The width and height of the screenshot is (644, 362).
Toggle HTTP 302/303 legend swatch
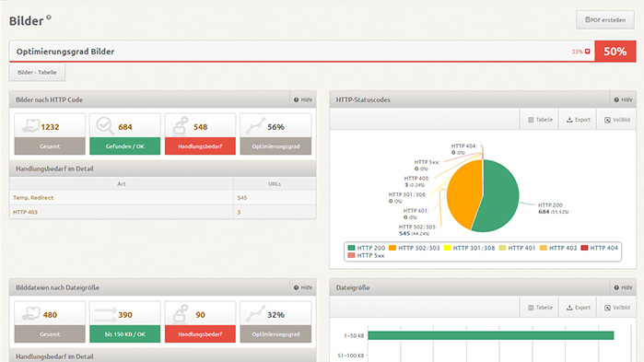392,248
